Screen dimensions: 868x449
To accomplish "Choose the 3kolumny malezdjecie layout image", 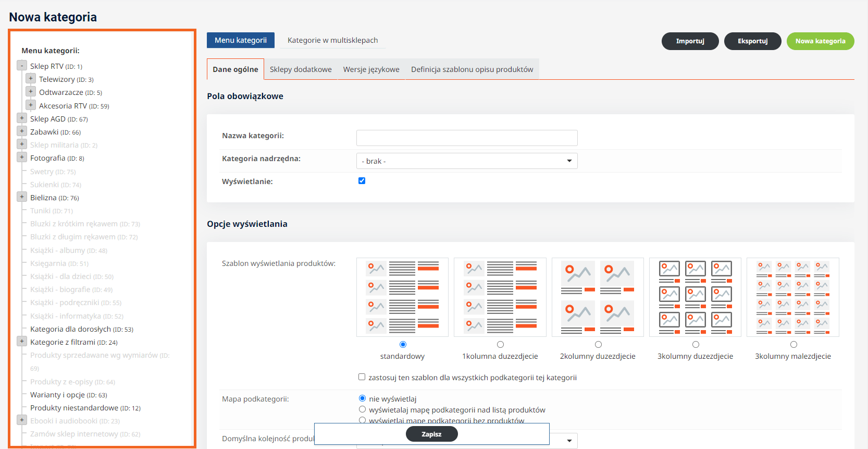I will 792,297.
